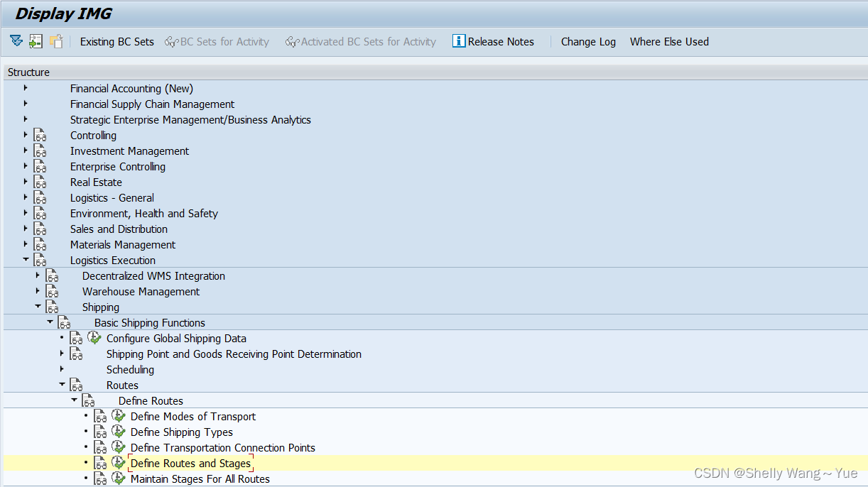This screenshot has width=868, height=487.
Task: Collapse the Define Routes node
Action: (73, 400)
